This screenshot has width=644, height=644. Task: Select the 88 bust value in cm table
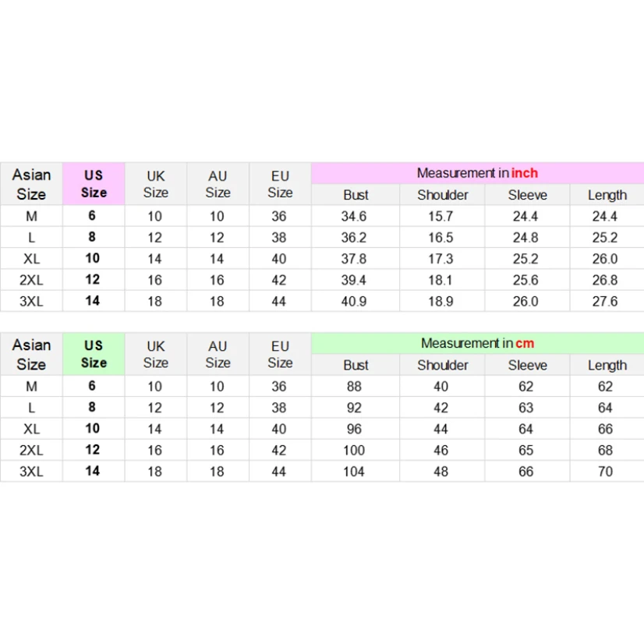pos(356,387)
